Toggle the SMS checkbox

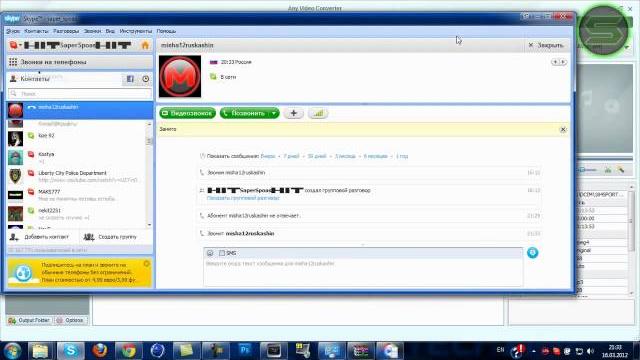[x=222, y=253]
